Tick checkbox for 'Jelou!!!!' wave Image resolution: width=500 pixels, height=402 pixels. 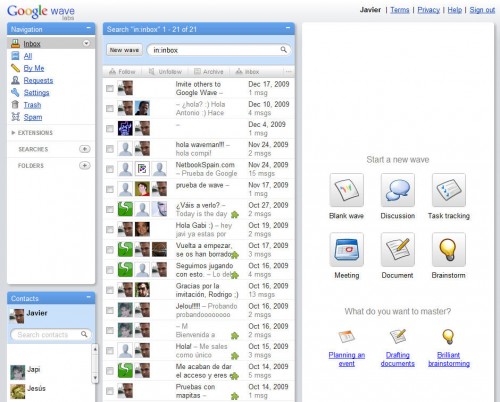coord(110,310)
